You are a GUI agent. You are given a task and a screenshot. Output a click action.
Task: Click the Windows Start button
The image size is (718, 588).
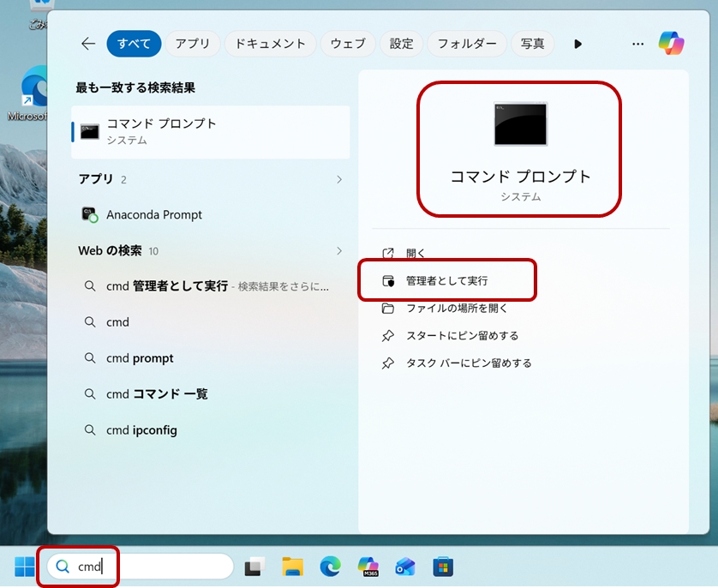pyautogui.click(x=24, y=567)
